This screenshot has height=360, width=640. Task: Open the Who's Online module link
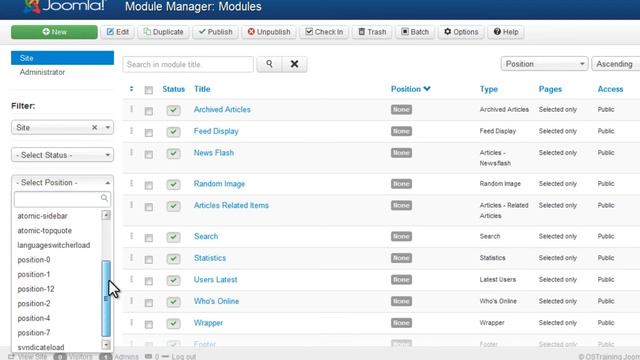point(216,301)
